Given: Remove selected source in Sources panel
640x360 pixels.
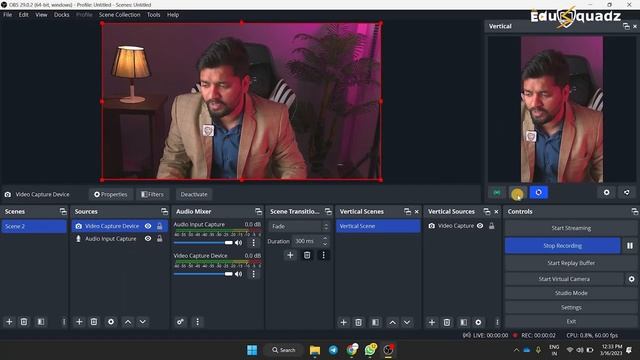Looking at the screenshot, I should pyautogui.click(x=94, y=322).
